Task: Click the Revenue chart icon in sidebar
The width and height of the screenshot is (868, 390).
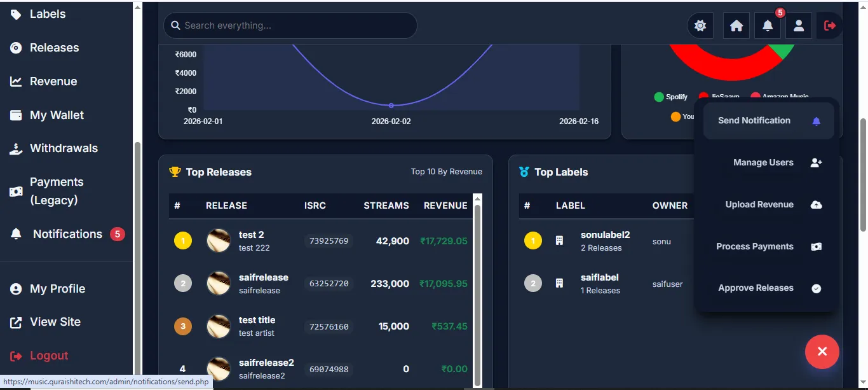Action: click(16, 81)
